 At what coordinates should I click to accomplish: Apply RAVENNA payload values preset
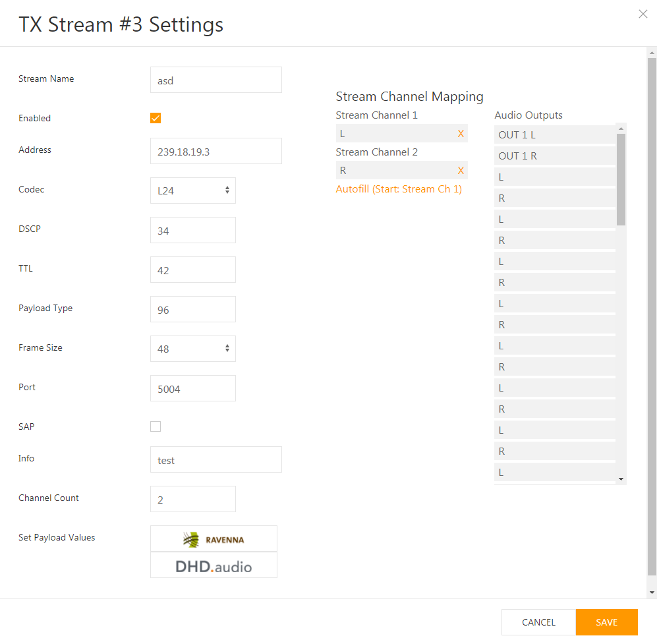tap(214, 539)
